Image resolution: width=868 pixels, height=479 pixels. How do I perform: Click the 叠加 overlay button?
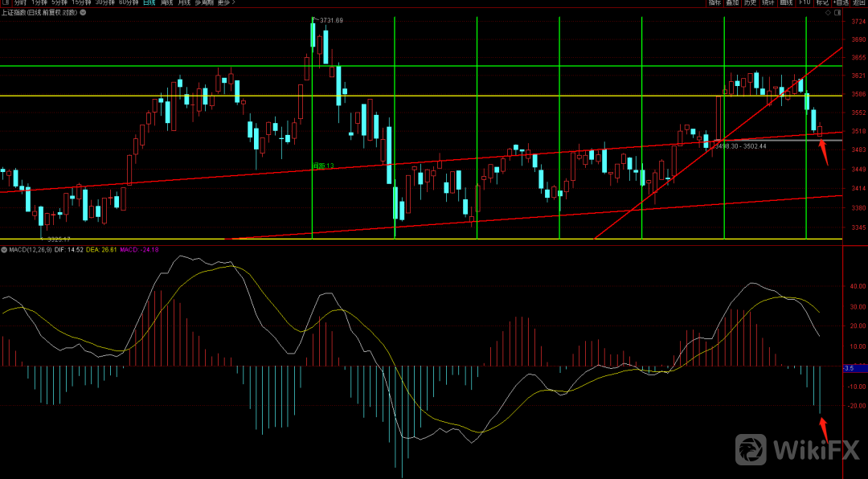pyautogui.click(x=732, y=3)
